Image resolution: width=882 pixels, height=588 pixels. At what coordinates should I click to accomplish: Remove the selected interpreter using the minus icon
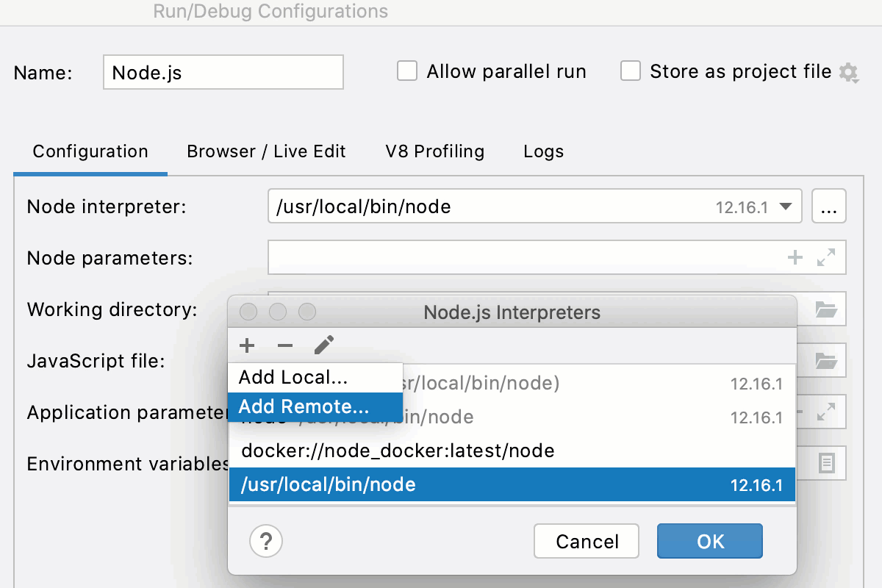click(284, 345)
